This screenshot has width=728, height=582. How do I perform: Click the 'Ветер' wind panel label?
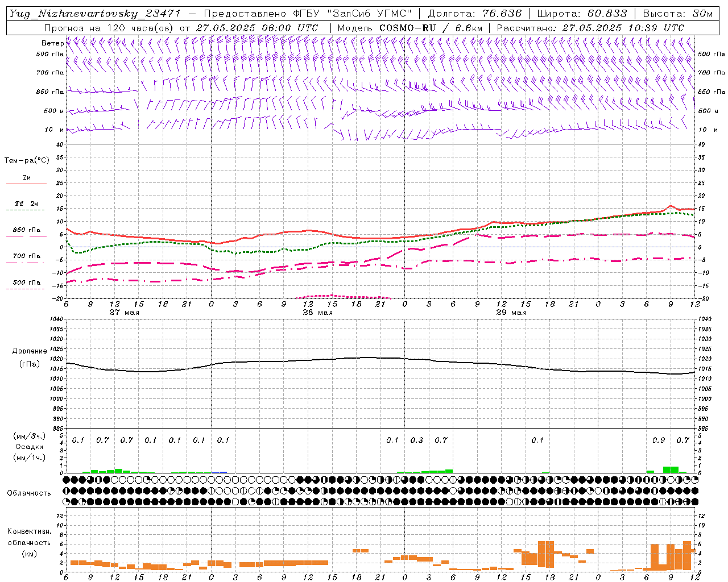tap(52, 43)
